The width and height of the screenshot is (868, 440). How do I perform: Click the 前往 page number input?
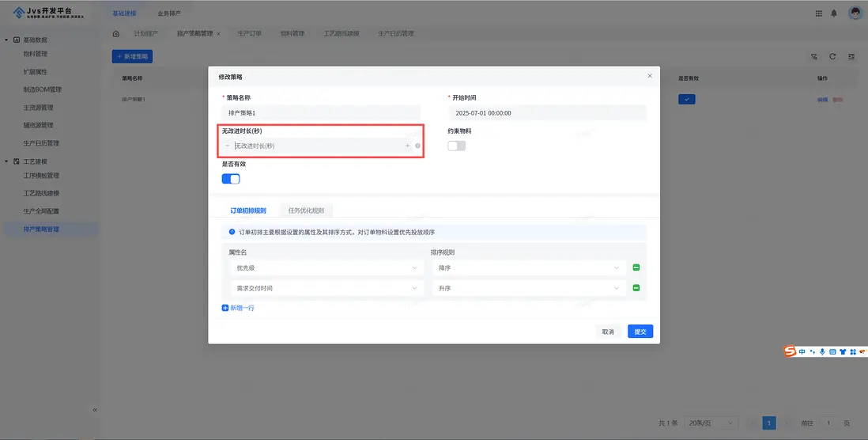828,423
